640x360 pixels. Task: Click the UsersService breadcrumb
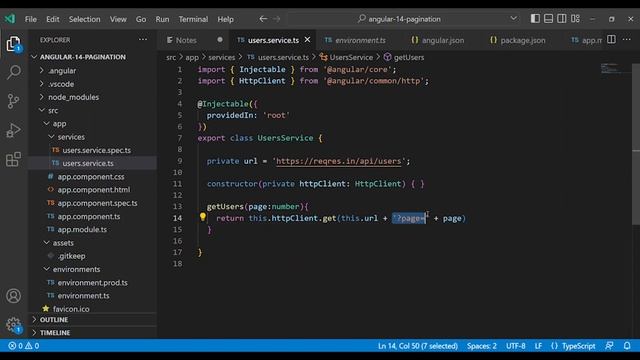[346, 57]
